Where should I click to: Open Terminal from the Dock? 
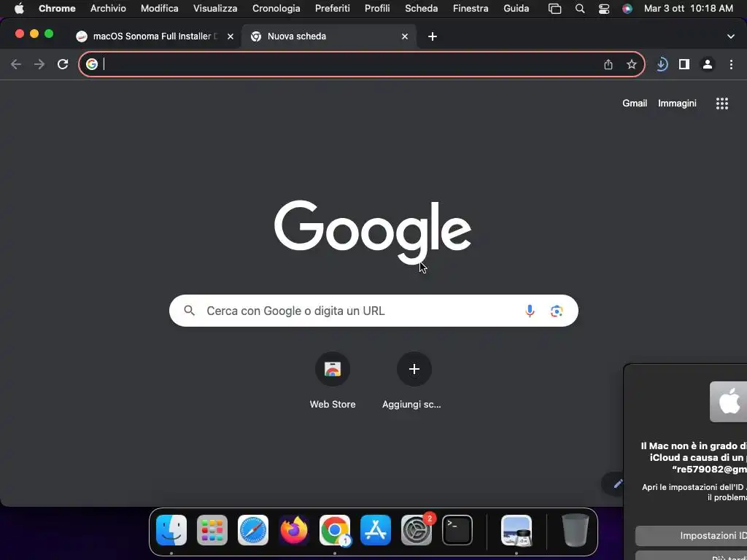coord(457,530)
